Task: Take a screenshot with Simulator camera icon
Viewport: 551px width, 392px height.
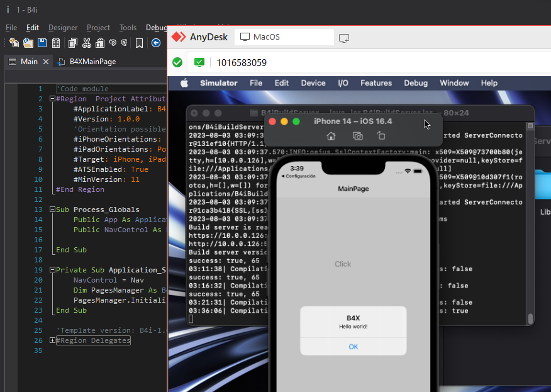Action: [x=357, y=136]
